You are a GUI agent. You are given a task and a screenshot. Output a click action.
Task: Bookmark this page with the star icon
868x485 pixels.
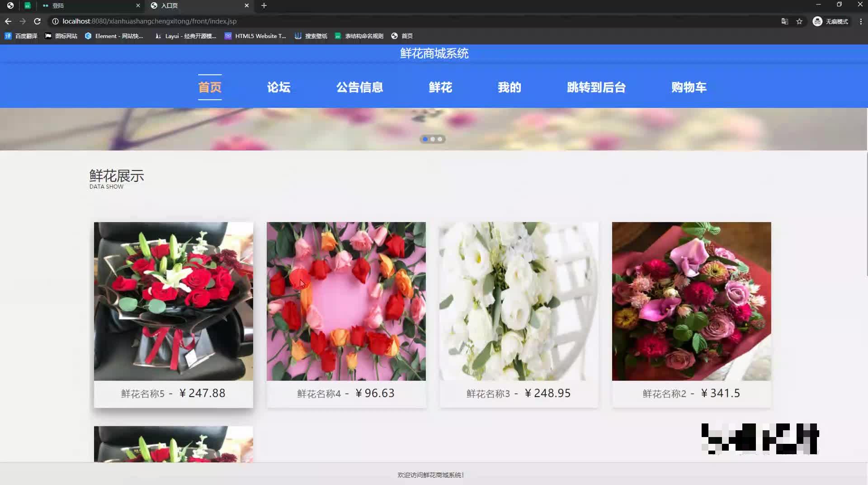[x=799, y=21]
